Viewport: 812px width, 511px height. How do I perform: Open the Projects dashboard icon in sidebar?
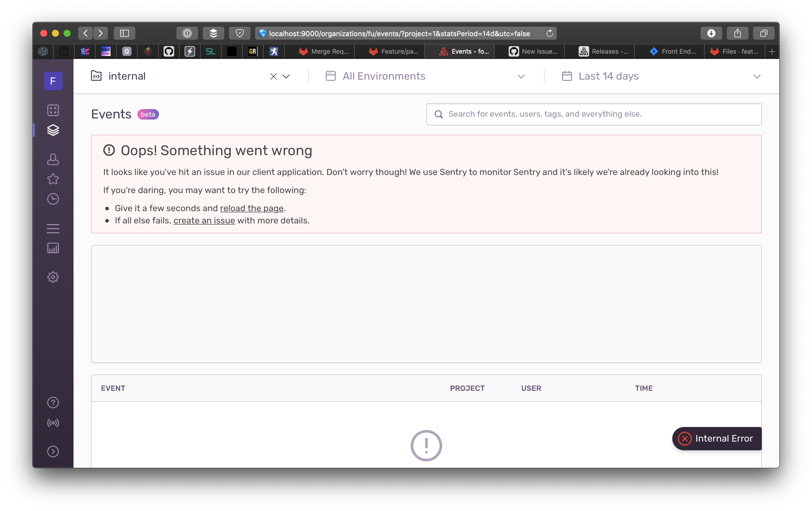click(53, 110)
